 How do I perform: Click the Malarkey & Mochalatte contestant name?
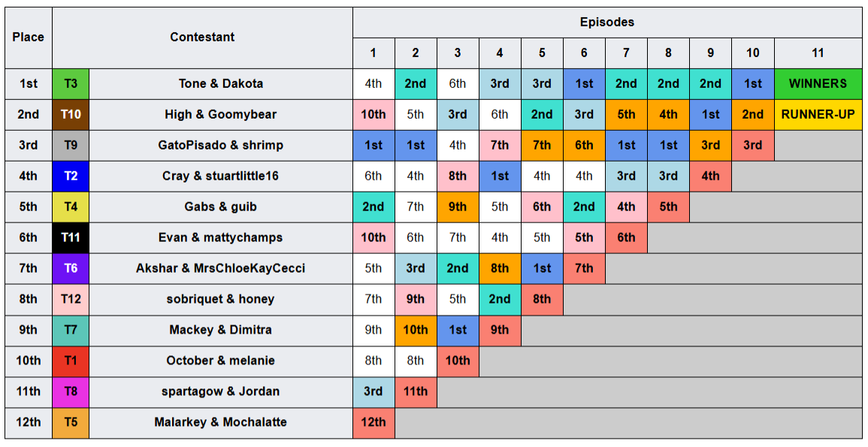point(221,422)
